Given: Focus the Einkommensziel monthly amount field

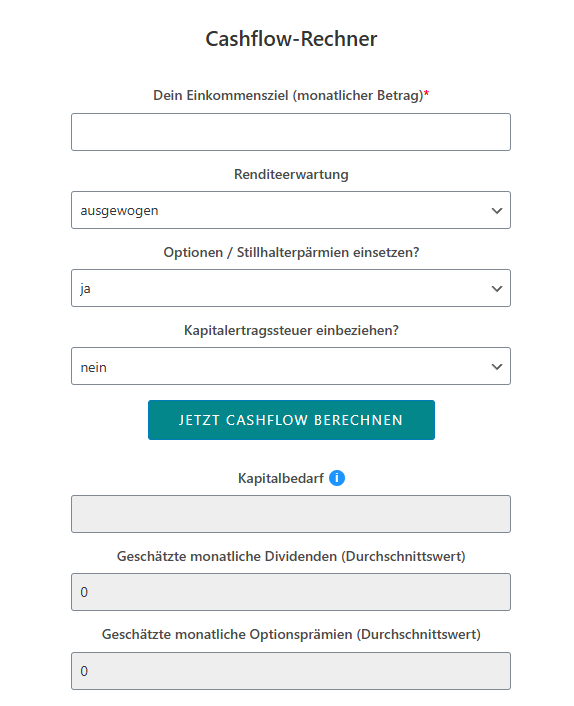Looking at the screenshot, I should (291, 132).
